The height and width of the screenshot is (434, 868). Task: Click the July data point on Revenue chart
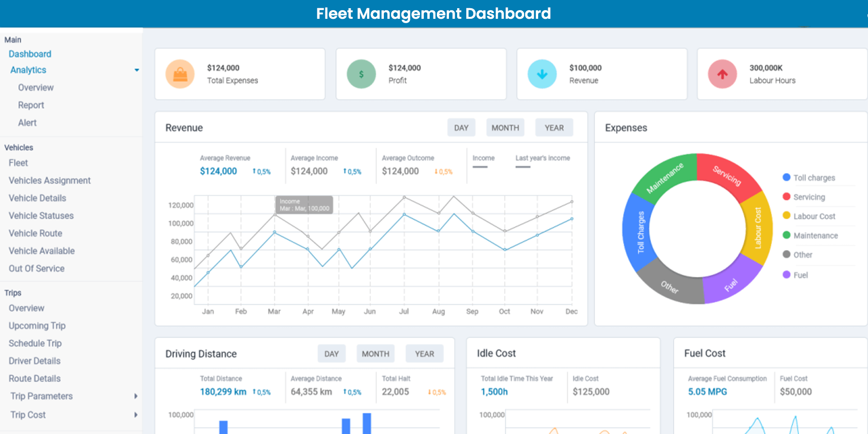(404, 215)
